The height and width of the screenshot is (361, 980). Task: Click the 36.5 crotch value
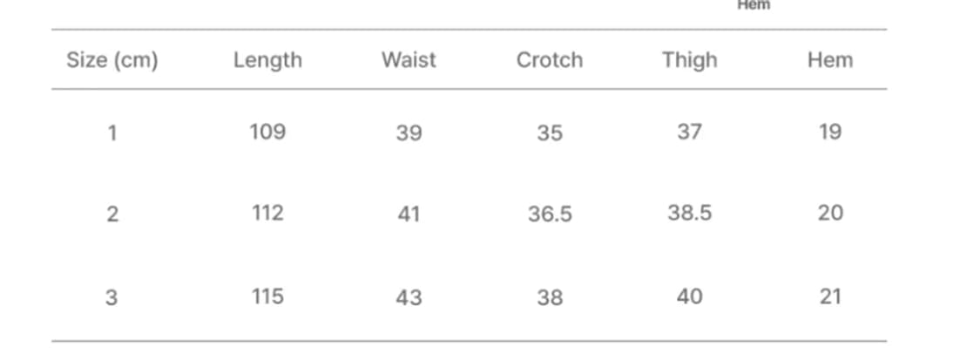550,215
